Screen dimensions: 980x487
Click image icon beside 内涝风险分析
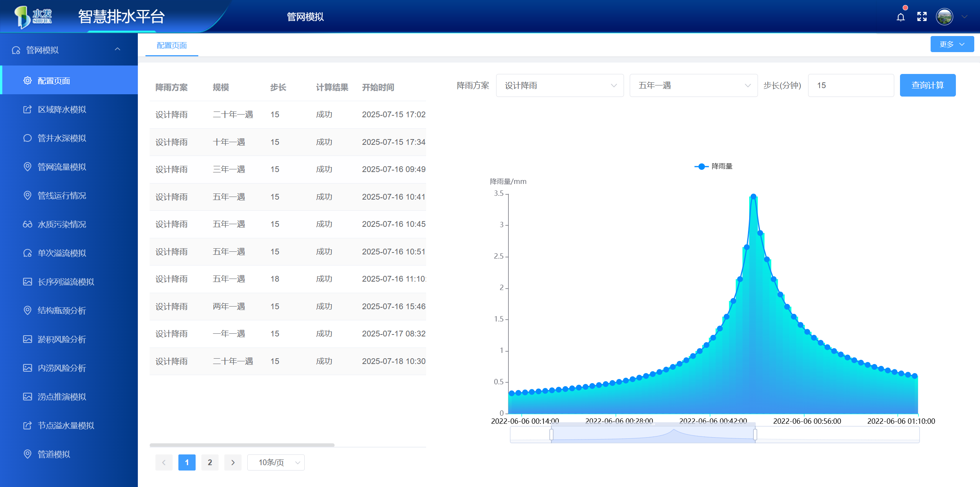tap(28, 368)
